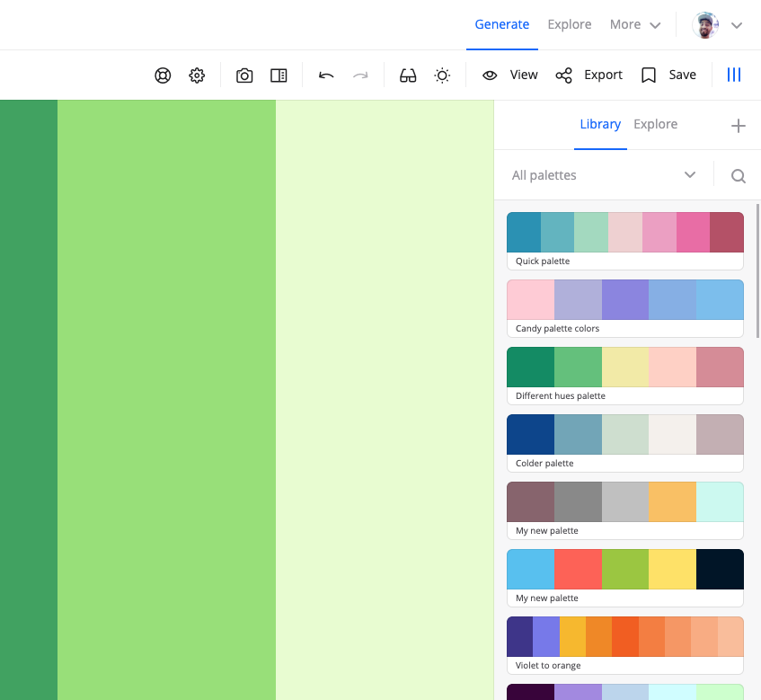Viewport: 761px width, 700px height.
Task: Select the color blindness simulator glasses icon
Action: [408, 75]
